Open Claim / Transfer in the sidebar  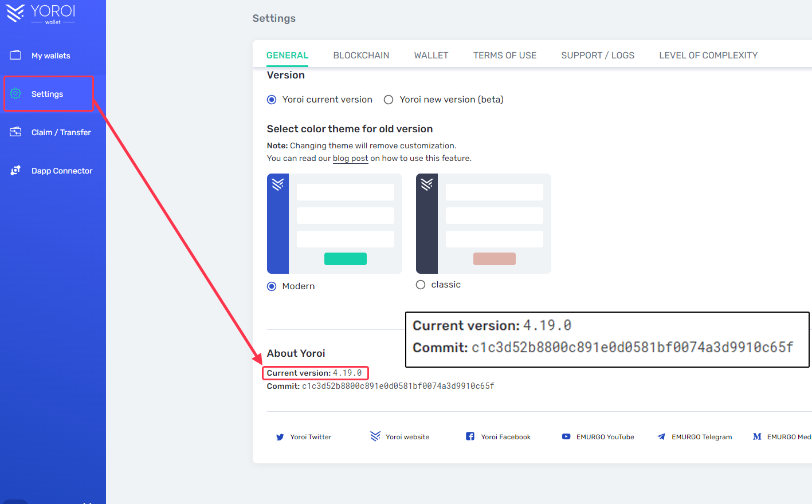coord(60,132)
